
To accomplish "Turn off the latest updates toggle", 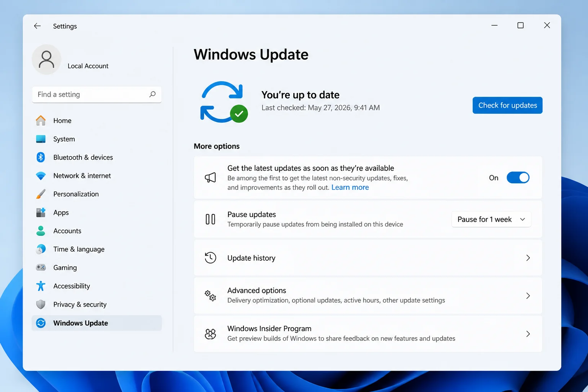I will pos(518,178).
